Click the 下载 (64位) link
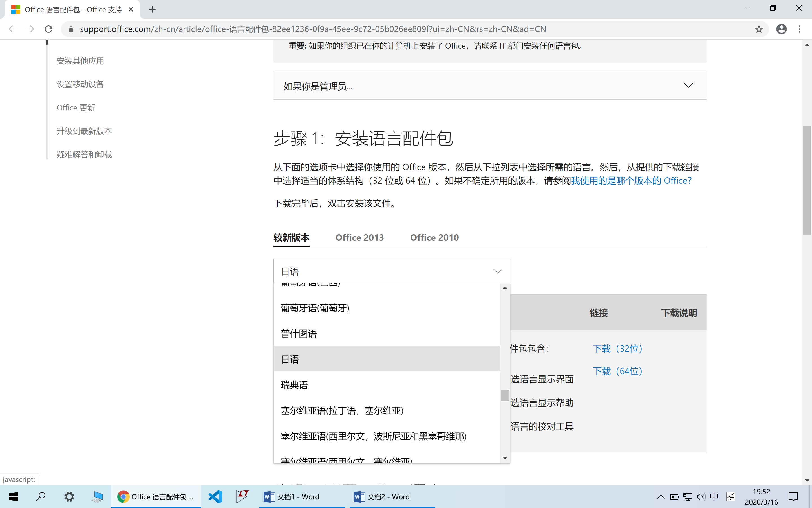 coord(617,371)
